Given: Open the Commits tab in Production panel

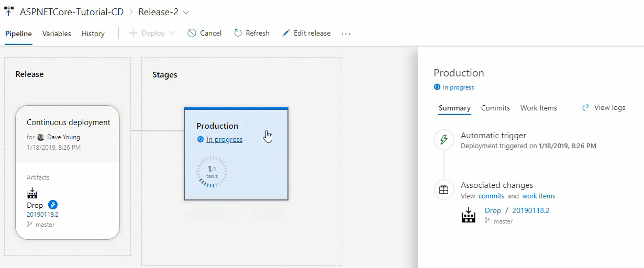Looking at the screenshot, I should 495,108.
